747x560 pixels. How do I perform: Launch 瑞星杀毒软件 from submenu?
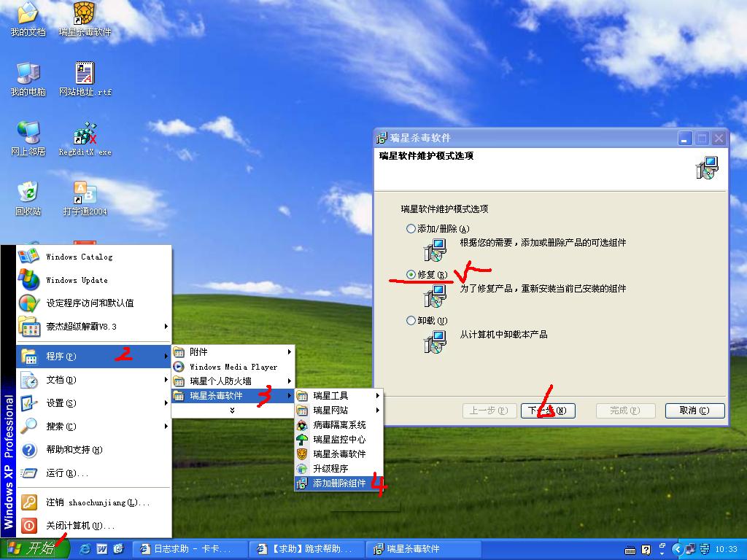pyautogui.click(x=338, y=454)
